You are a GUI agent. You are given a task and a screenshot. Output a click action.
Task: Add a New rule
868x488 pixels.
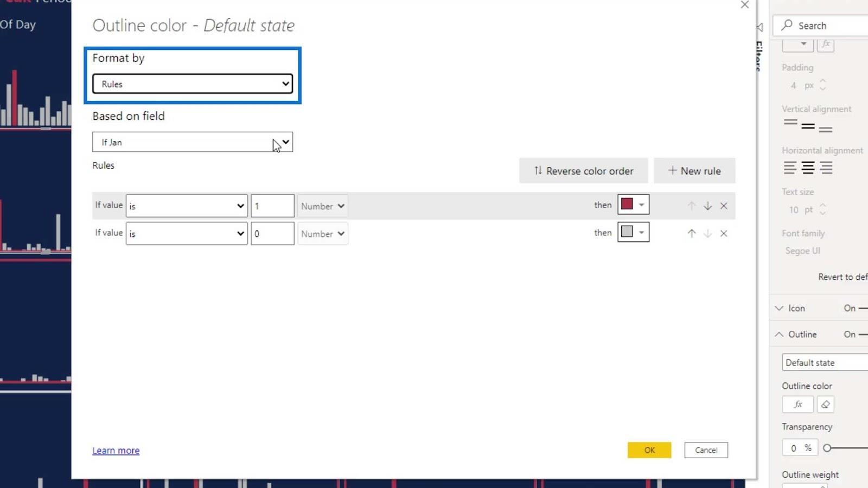[694, 171]
